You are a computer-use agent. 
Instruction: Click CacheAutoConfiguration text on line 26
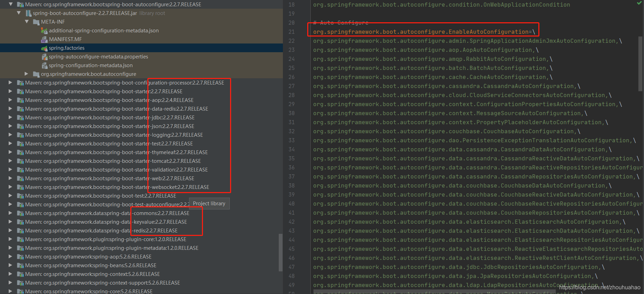pyautogui.click(x=507, y=77)
